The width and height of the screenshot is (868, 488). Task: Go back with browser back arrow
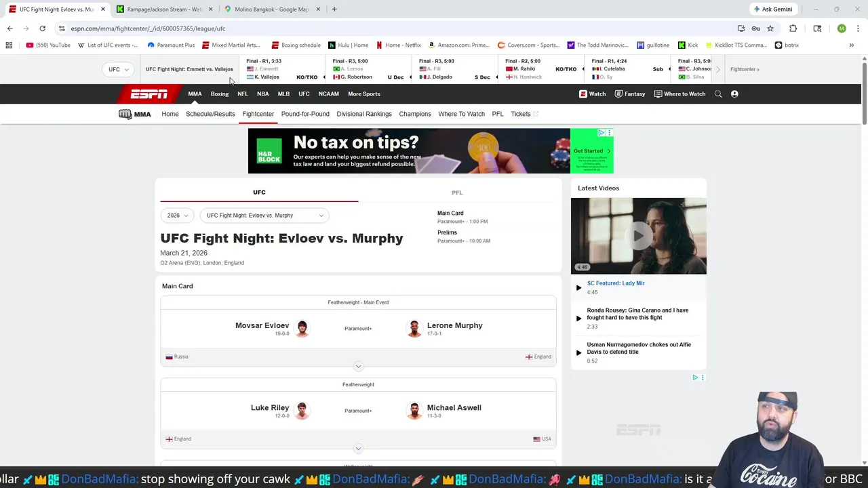coord(9,28)
